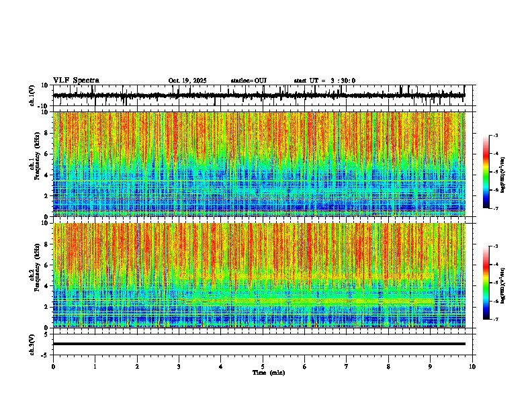Click time tick label '9' on x-axis
Screen dimensions: 532x411
430,367
